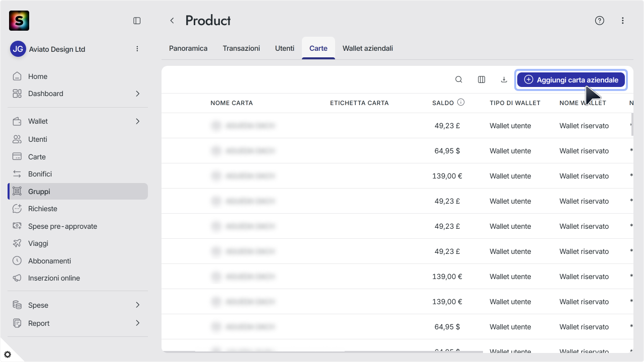Image resolution: width=644 pixels, height=362 pixels.
Task: Click the horizontal scrollbar below the table
Action: [x=322, y=352]
